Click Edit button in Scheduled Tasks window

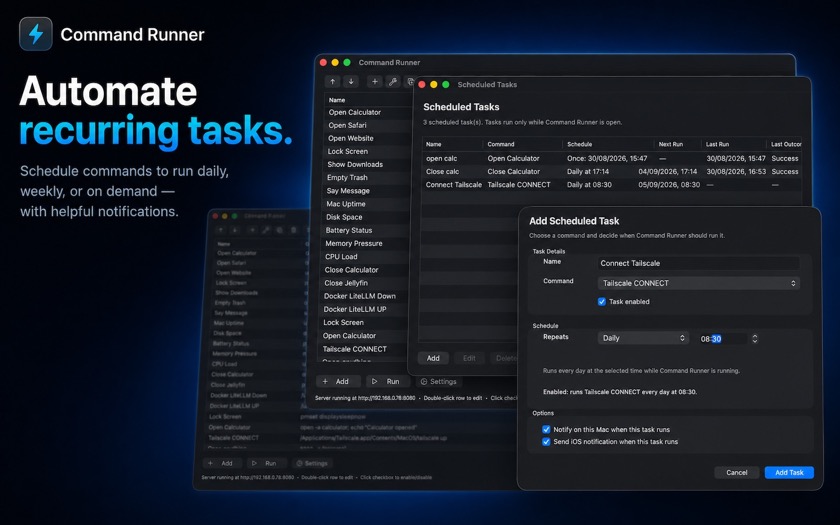pyautogui.click(x=469, y=358)
